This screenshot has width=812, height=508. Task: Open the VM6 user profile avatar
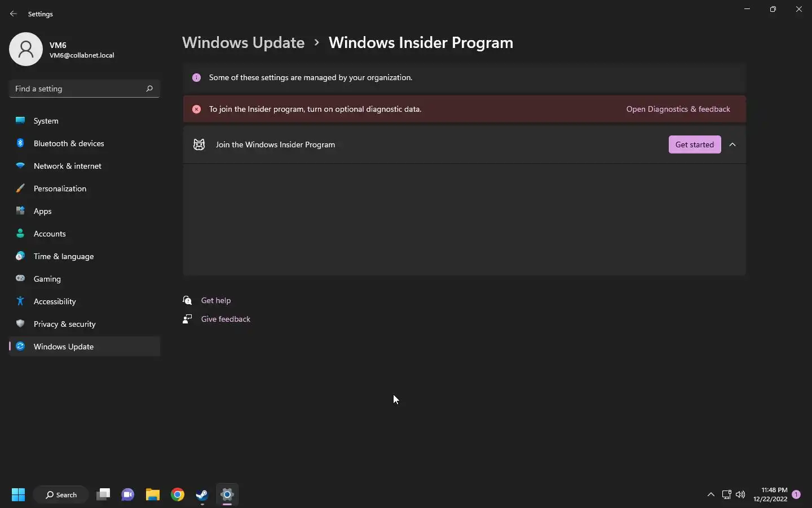pos(26,49)
